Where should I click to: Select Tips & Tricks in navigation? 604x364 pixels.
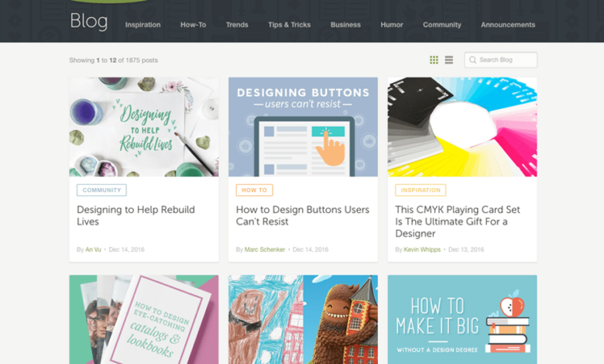[x=289, y=25]
